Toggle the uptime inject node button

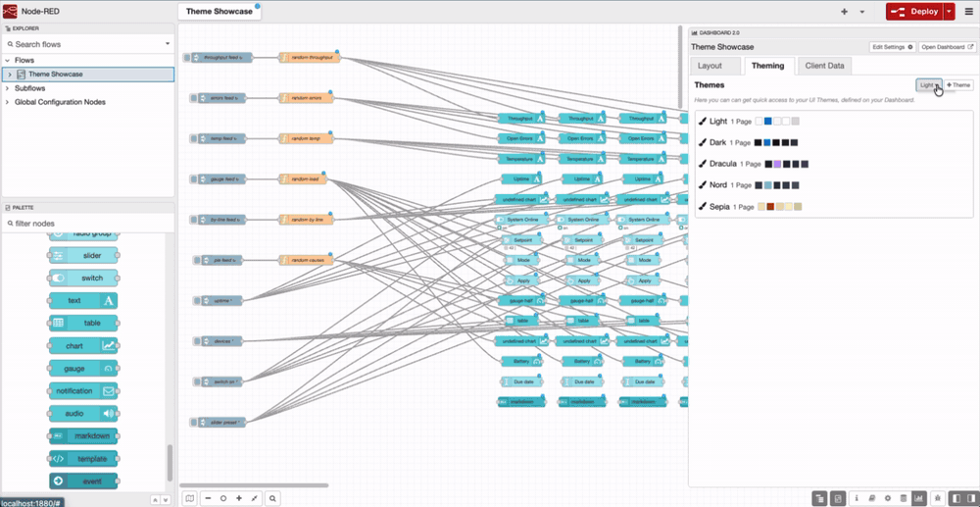coord(196,301)
